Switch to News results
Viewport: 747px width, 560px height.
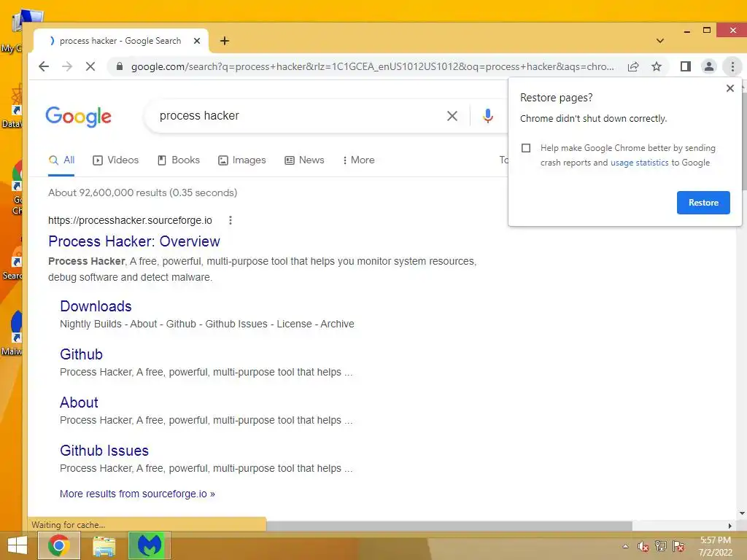(304, 160)
